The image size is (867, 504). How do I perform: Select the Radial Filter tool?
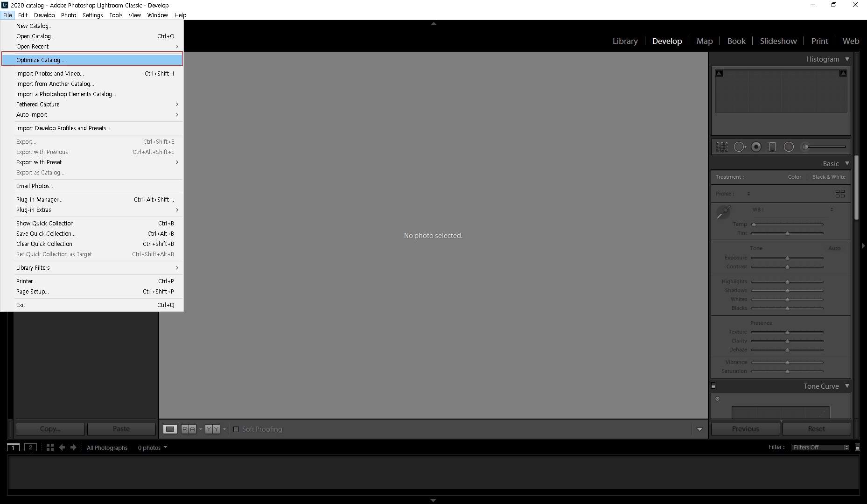(789, 147)
